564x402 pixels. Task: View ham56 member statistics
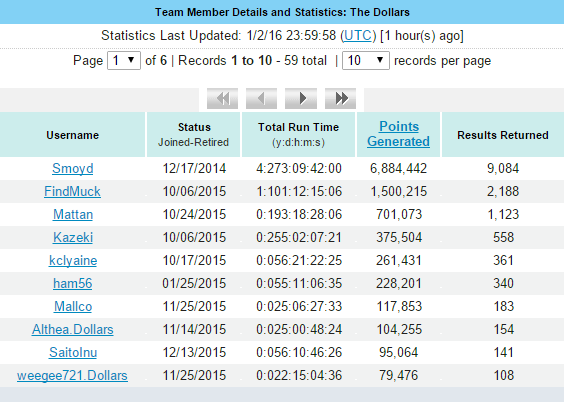(73, 283)
